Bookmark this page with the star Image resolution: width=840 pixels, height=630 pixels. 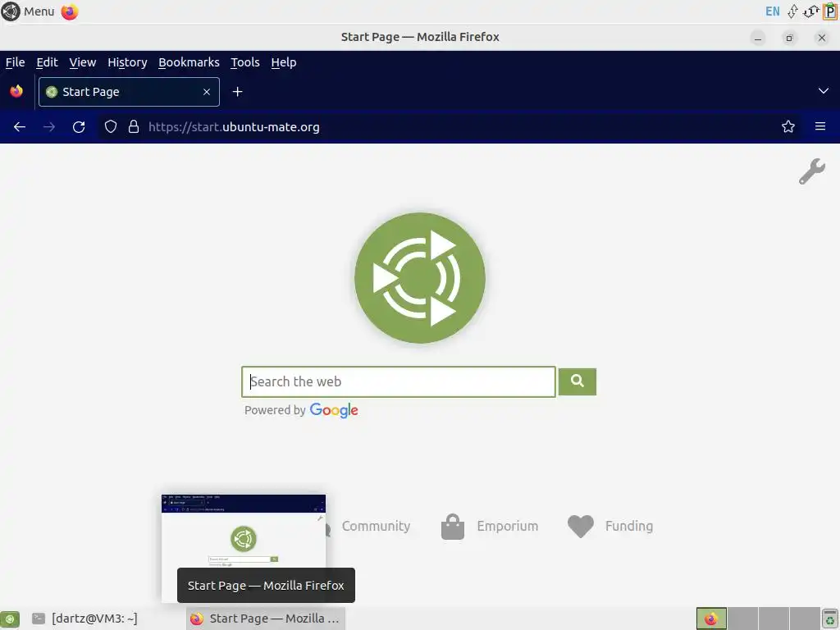pos(787,127)
